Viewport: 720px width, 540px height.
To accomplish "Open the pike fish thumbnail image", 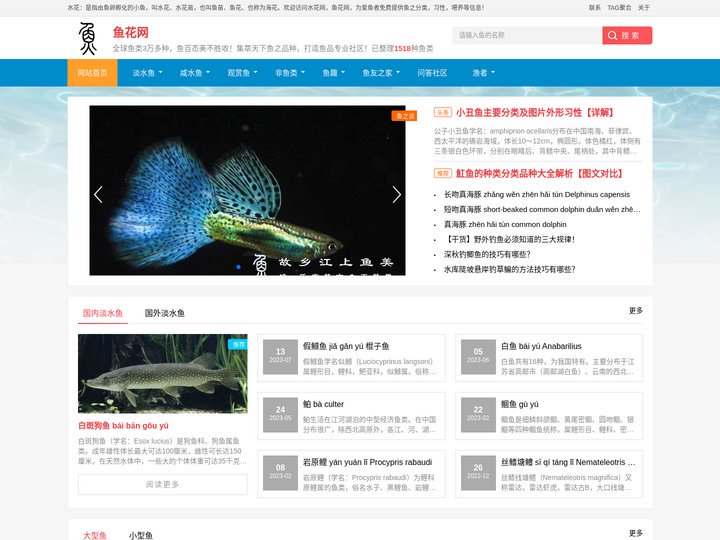I will tap(163, 374).
